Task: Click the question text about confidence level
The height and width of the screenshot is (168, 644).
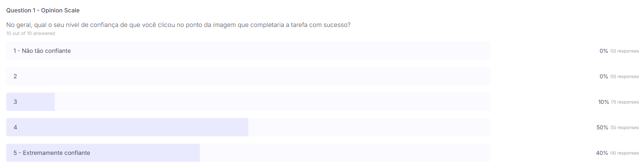Action: [x=178, y=25]
